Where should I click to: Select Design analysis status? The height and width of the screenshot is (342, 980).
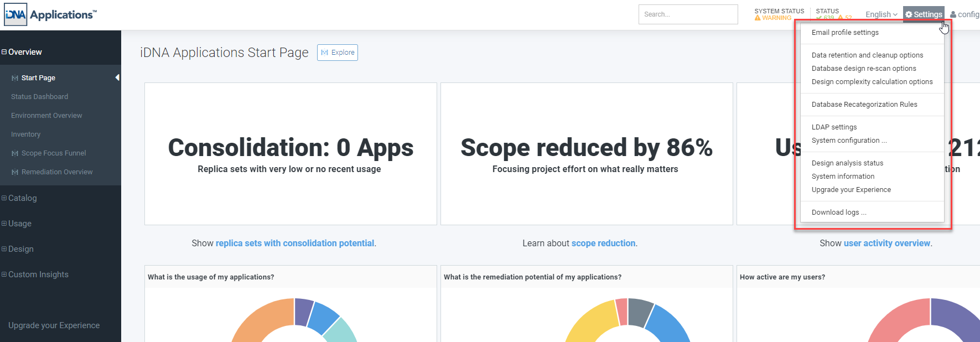click(847, 163)
